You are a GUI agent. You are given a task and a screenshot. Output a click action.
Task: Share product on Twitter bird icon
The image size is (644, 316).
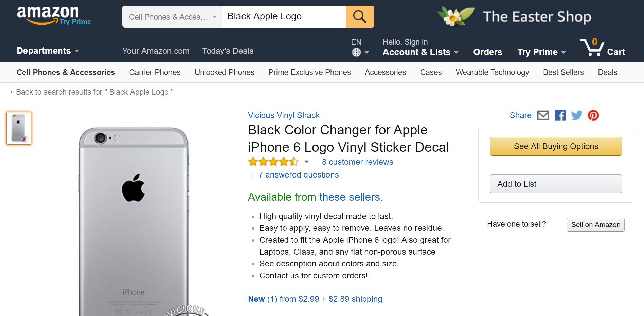576,115
